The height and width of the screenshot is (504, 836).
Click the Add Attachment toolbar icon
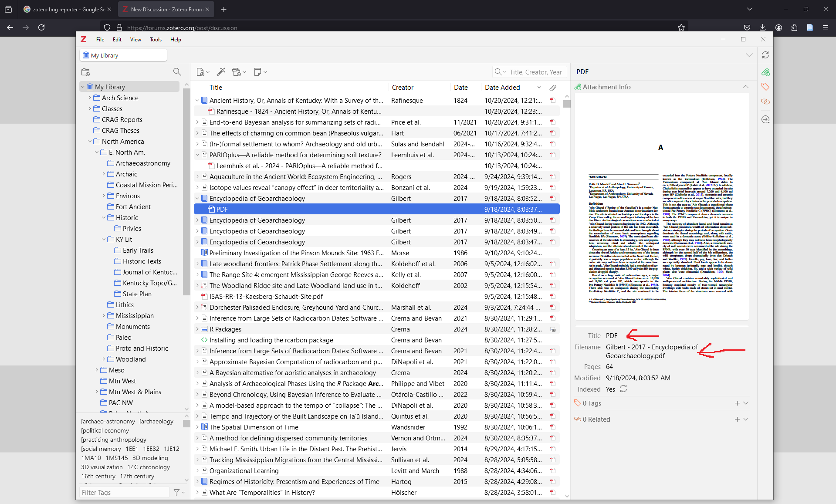tap(239, 72)
